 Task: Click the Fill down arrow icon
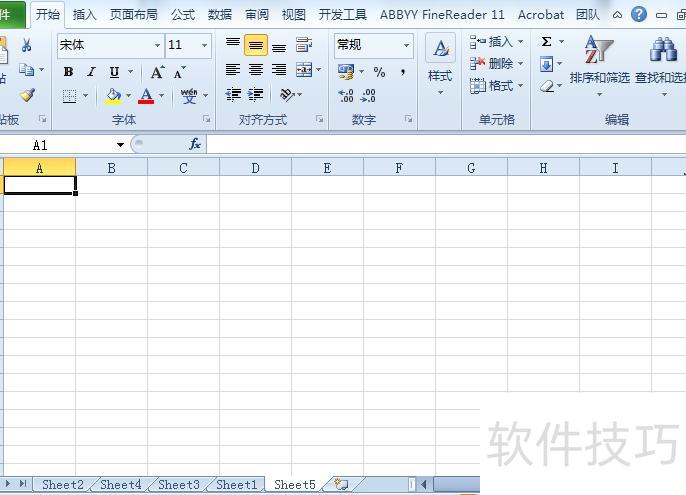click(x=546, y=64)
